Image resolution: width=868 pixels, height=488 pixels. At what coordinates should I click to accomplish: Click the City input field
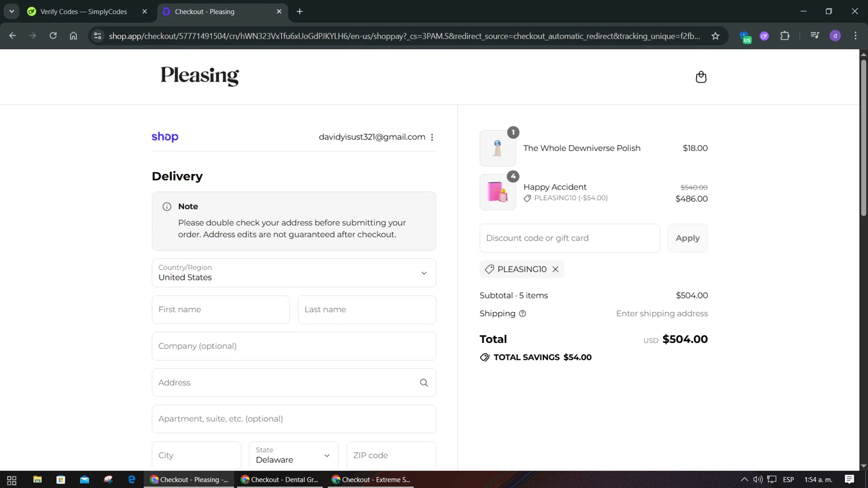pos(196,456)
